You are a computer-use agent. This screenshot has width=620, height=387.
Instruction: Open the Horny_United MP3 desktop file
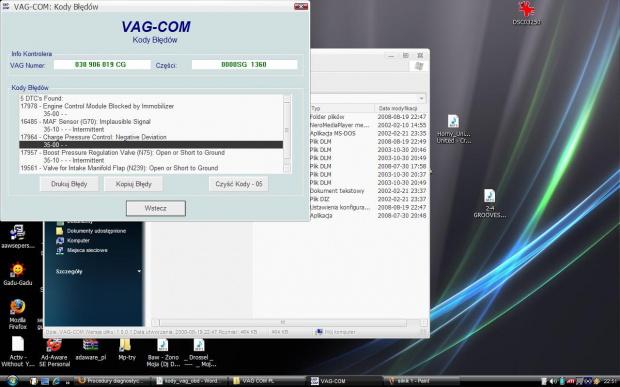click(x=454, y=129)
